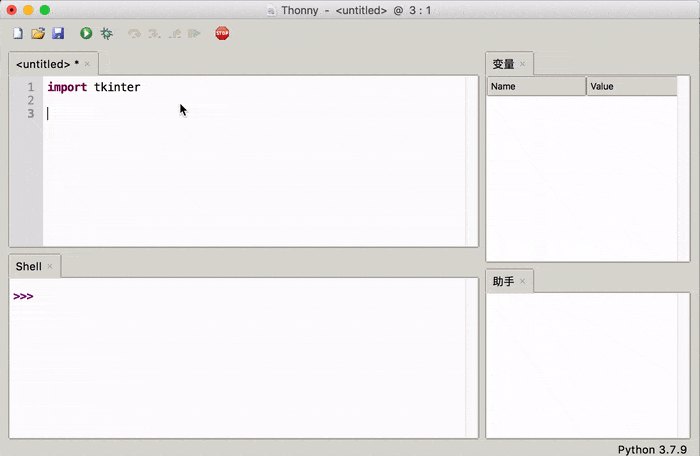The width and height of the screenshot is (700, 456).
Task: Select the <untitled> editor tab
Action: 45,64
